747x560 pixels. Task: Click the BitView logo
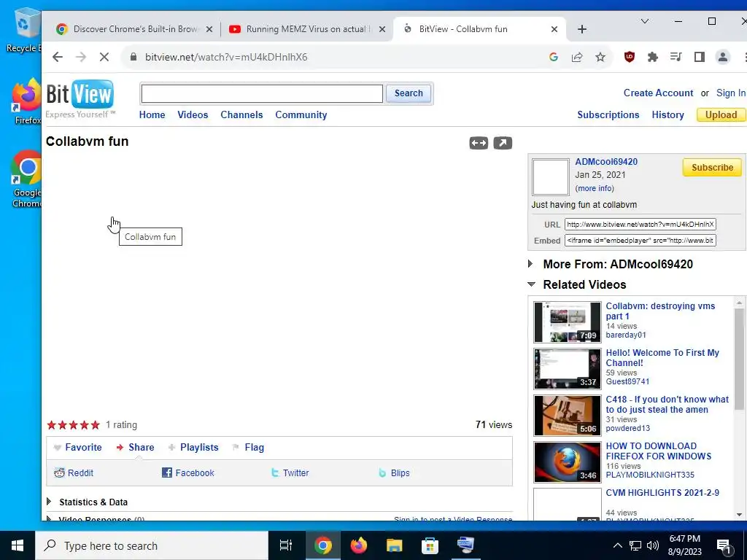(80, 98)
